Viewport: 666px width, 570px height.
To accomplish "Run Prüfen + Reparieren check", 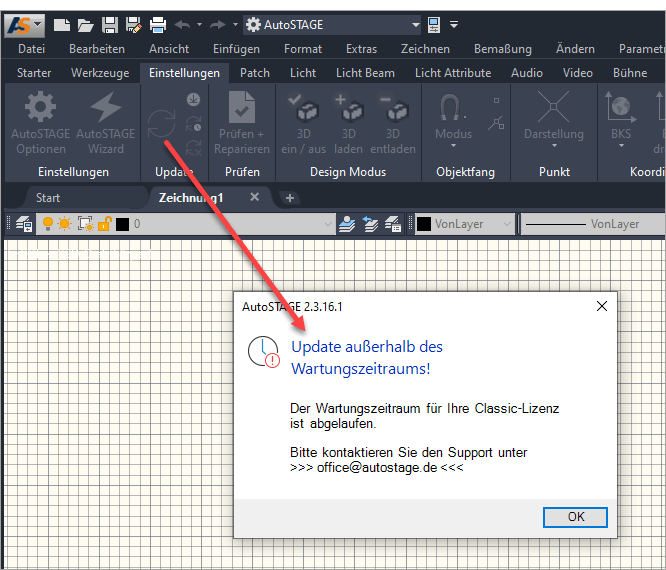I will click(x=242, y=123).
